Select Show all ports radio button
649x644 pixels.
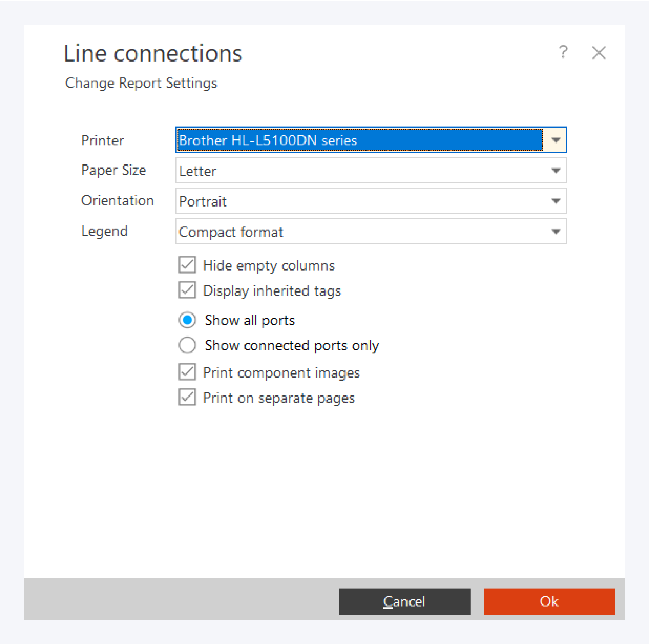tap(187, 320)
